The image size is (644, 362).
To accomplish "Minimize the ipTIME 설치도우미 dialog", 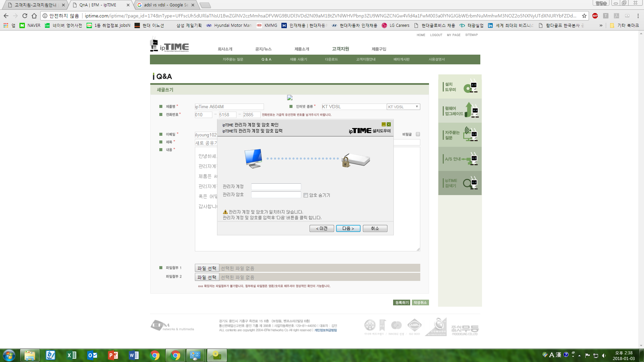I will [384, 124].
